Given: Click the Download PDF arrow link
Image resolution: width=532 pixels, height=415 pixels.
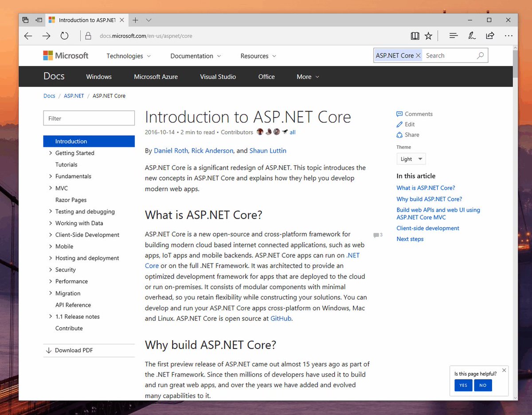Looking at the screenshot, I should (69, 350).
